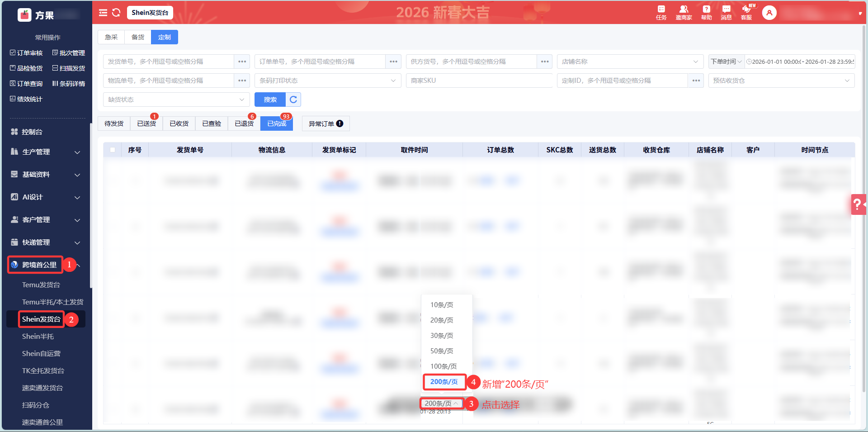Select the 已完成 status tab
The height and width of the screenshot is (432, 868).
tap(277, 123)
